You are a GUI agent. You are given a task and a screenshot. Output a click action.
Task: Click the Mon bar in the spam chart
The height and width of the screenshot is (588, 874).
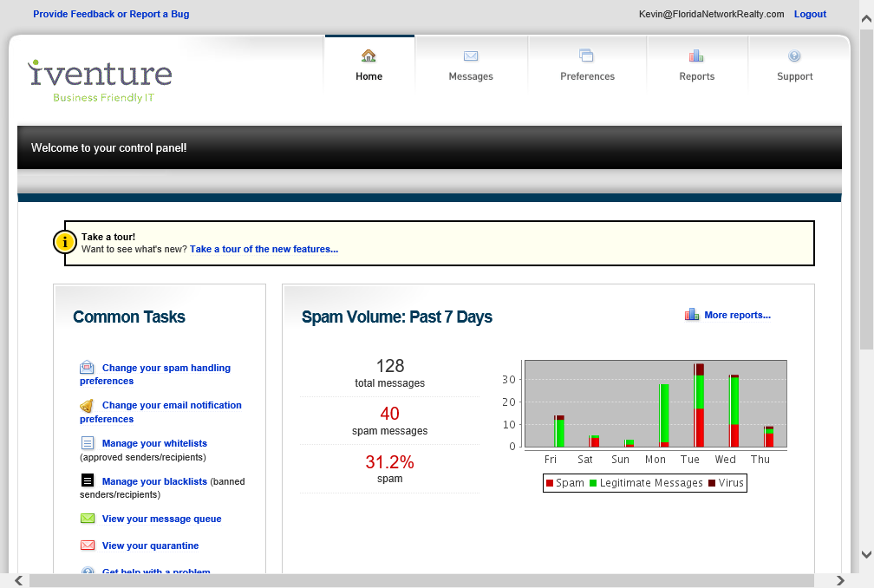[664, 415]
